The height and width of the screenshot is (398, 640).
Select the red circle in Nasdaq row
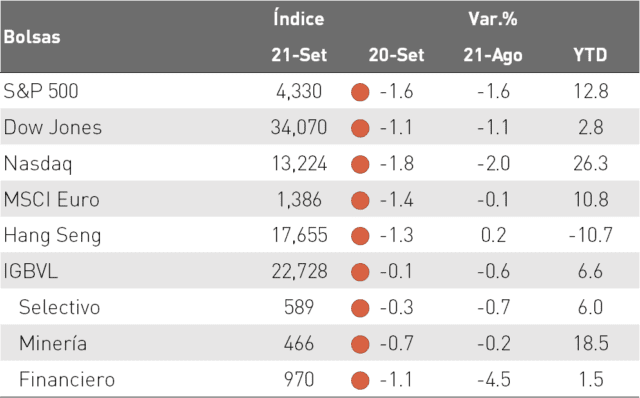pos(360,164)
